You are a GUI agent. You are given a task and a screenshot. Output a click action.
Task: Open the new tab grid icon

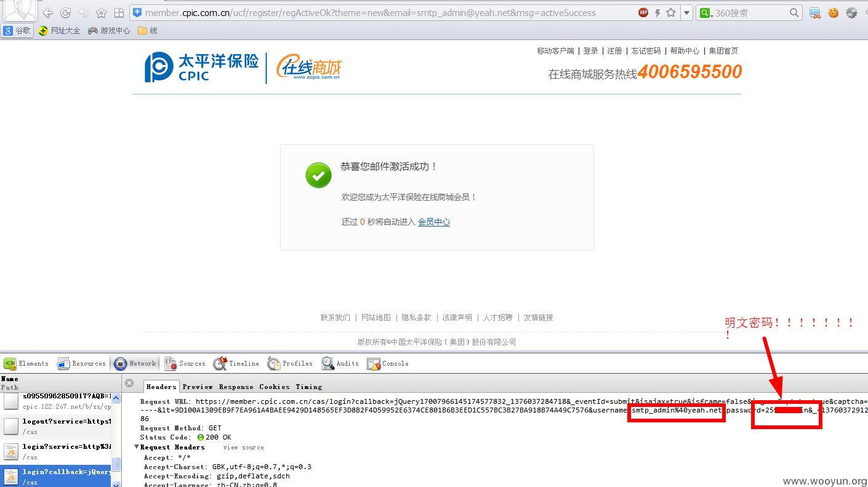point(119,12)
